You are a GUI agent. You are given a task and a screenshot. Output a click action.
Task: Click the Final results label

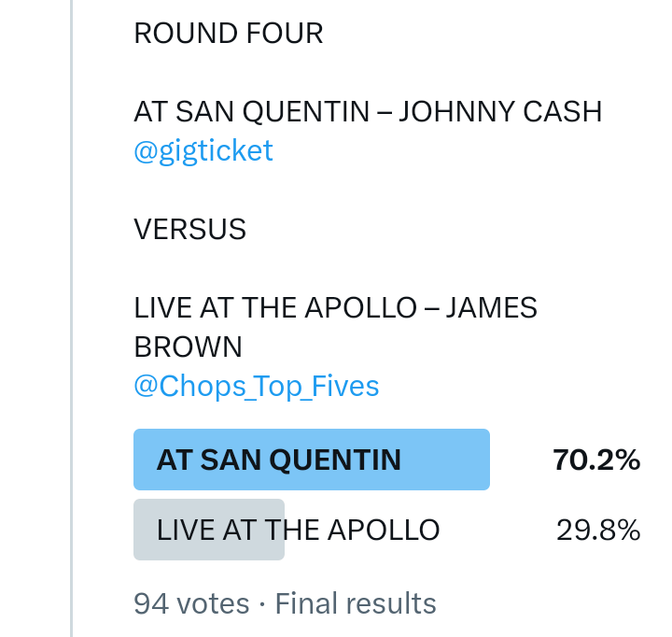[x=356, y=603]
